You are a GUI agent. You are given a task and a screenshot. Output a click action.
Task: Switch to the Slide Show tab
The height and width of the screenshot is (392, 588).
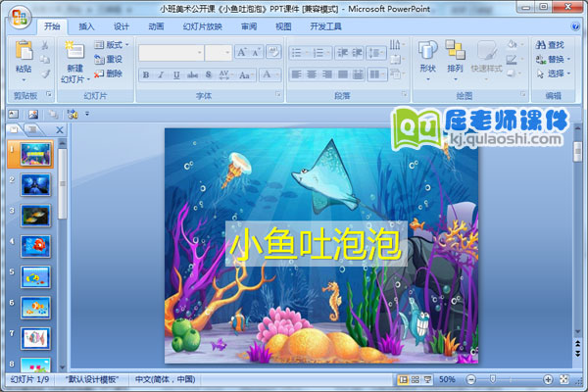(203, 26)
